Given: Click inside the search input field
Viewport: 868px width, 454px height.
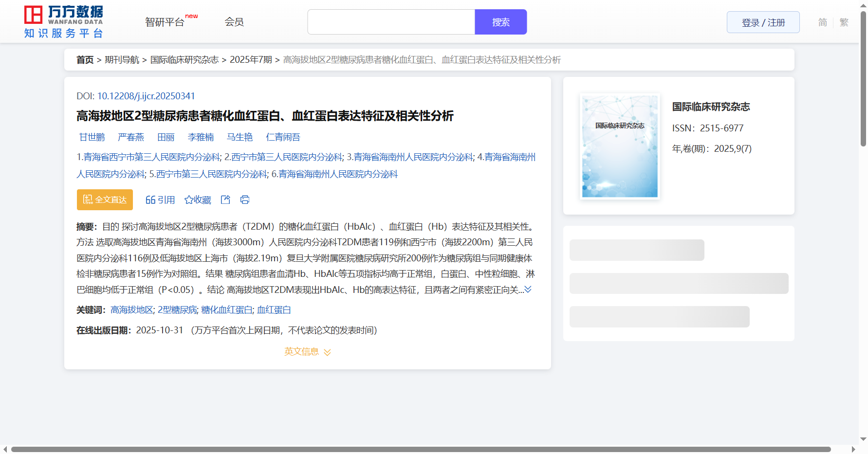Looking at the screenshot, I should coord(391,22).
